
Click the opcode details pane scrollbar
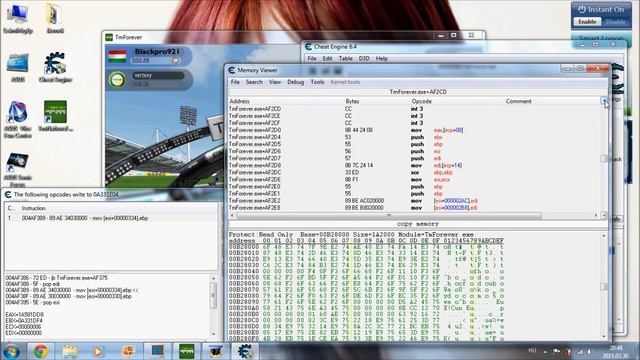tap(213, 306)
